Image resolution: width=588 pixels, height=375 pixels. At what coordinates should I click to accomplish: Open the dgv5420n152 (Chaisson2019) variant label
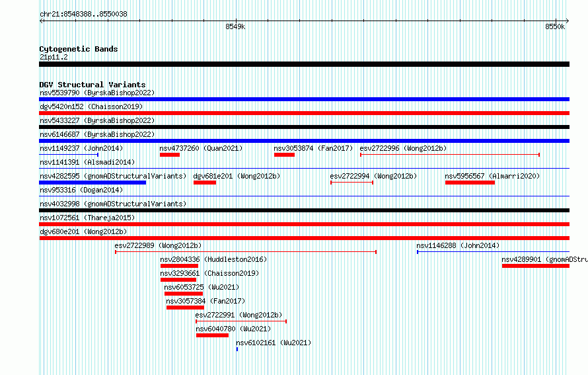click(x=91, y=106)
